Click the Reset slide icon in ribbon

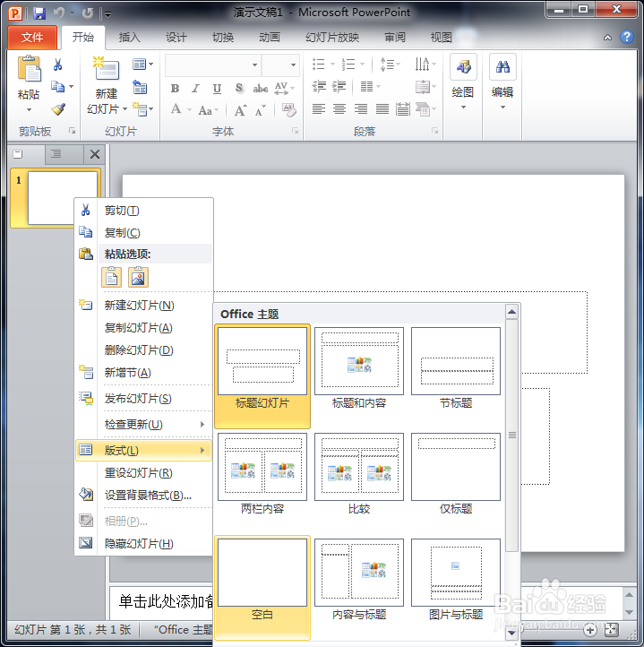(140, 87)
